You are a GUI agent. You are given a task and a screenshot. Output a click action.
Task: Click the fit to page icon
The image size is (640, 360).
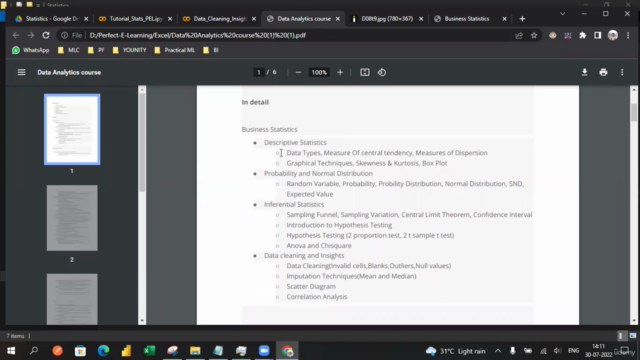tap(364, 72)
